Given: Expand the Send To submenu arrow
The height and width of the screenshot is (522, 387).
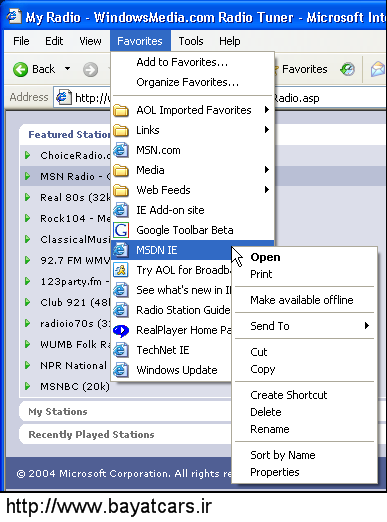Looking at the screenshot, I should 367,325.
